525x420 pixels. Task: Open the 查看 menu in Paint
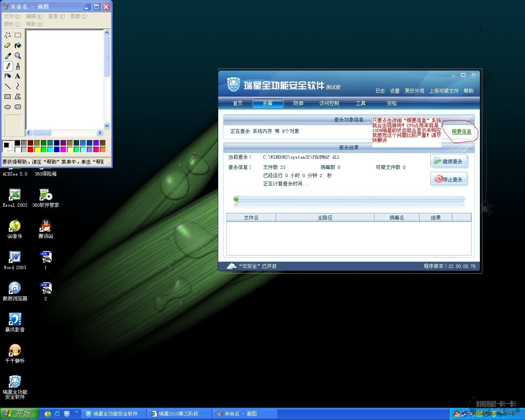pyautogui.click(x=57, y=16)
